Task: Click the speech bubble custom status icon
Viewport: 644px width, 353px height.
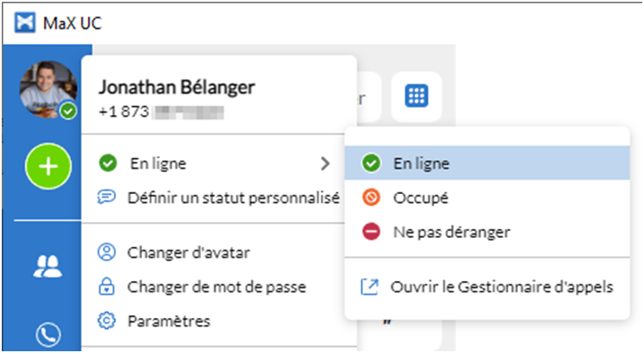Action: click(106, 198)
